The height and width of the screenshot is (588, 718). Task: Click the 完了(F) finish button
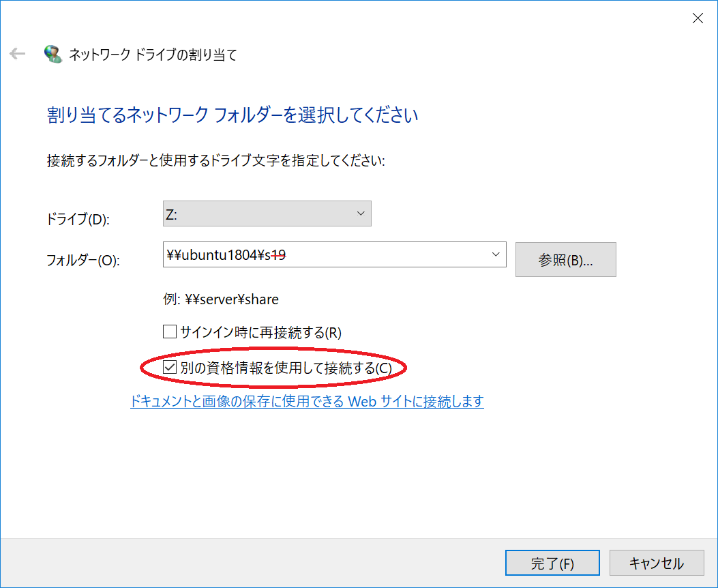click(x=552, y=563)
